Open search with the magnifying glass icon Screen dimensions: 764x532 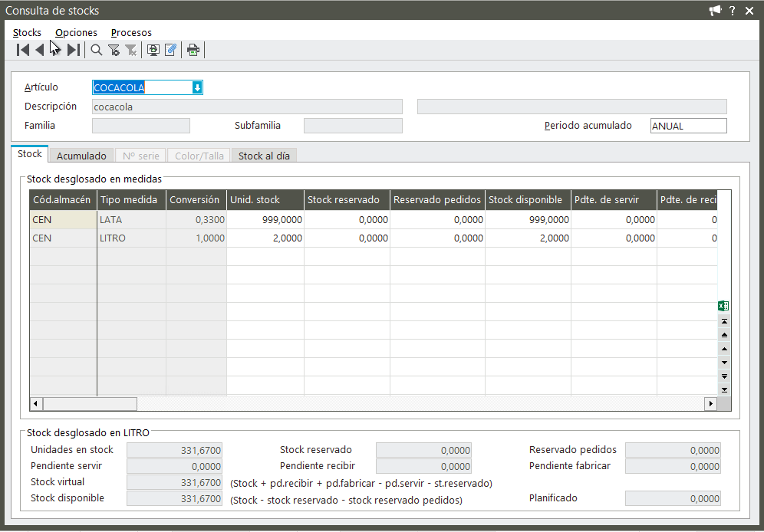(x=97, y=51)
